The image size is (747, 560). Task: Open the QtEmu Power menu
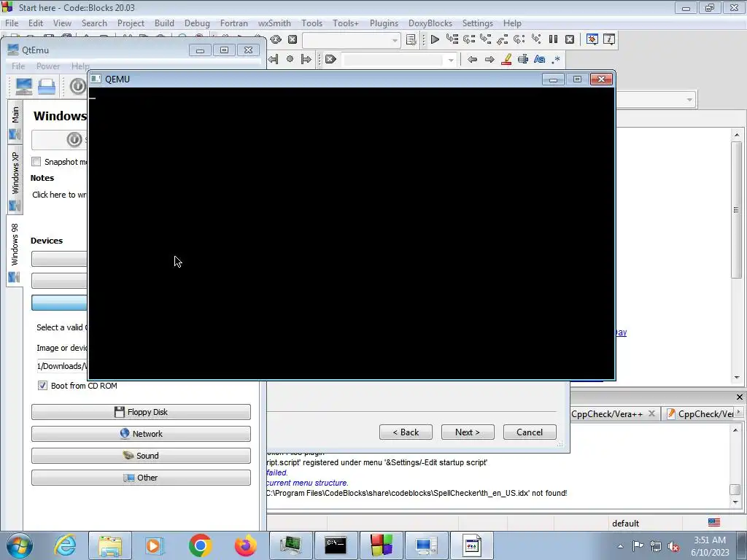[x=48, y=66]
